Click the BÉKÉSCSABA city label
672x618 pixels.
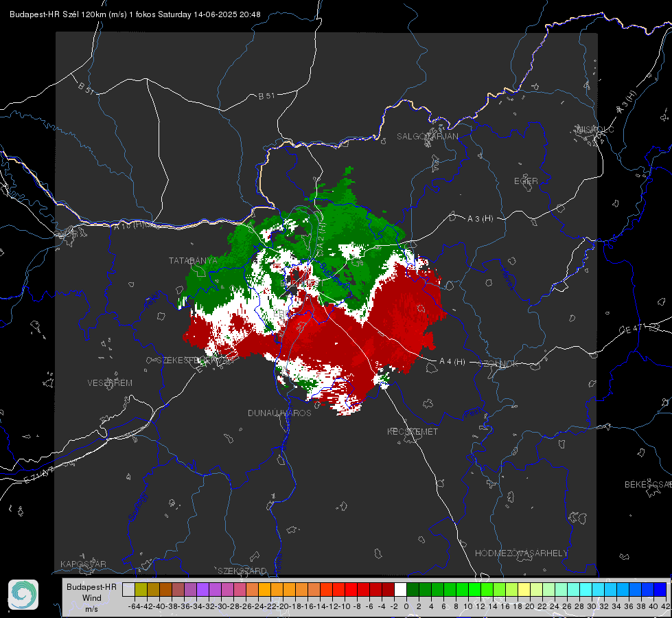point(648,484)
